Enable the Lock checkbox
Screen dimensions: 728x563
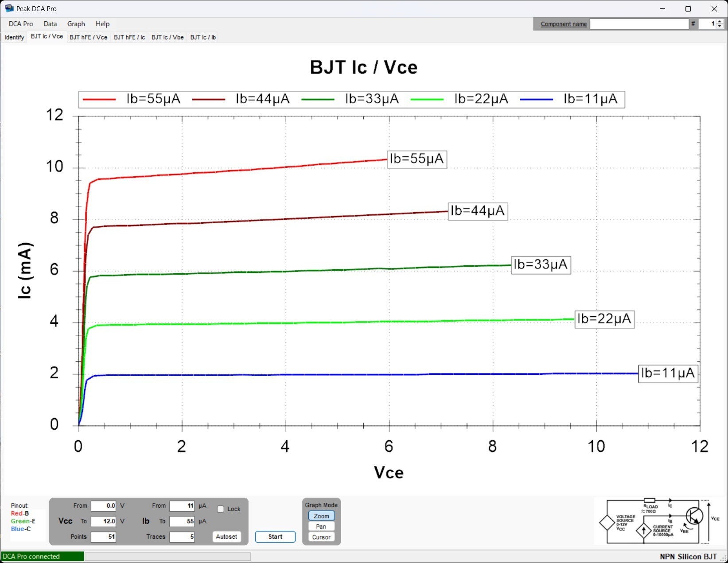click(x=221, y=509)
